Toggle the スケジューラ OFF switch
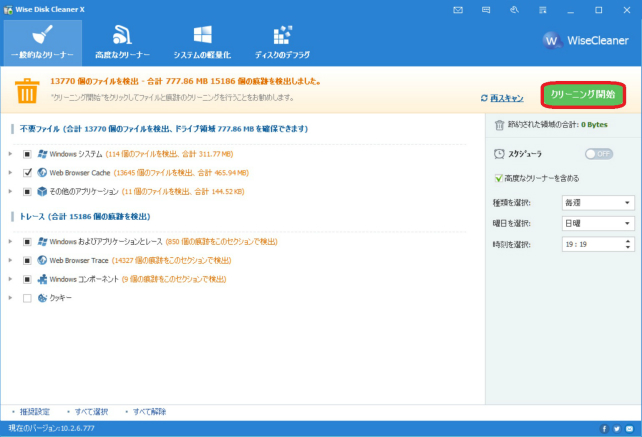The height and width of the screenshot is (437, 642). 598,153
